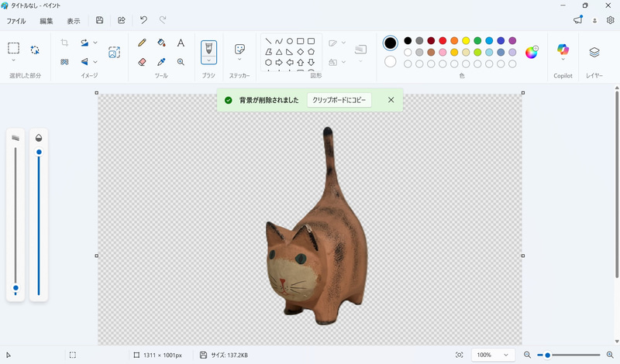Open Paint settings gear
The width and height of the screenshot is (620, 364).
click(610, 20)
